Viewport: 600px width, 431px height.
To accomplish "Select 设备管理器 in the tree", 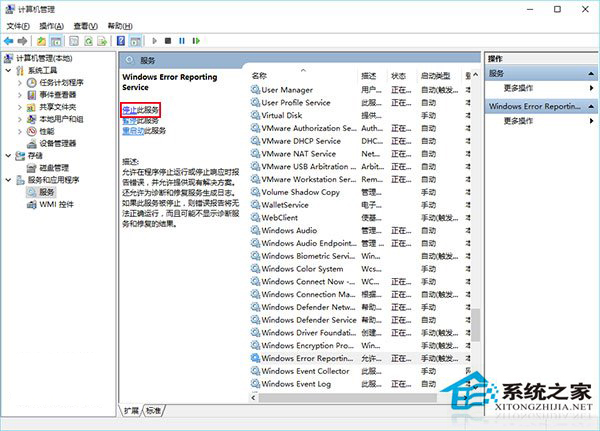I will pos(57,144).
